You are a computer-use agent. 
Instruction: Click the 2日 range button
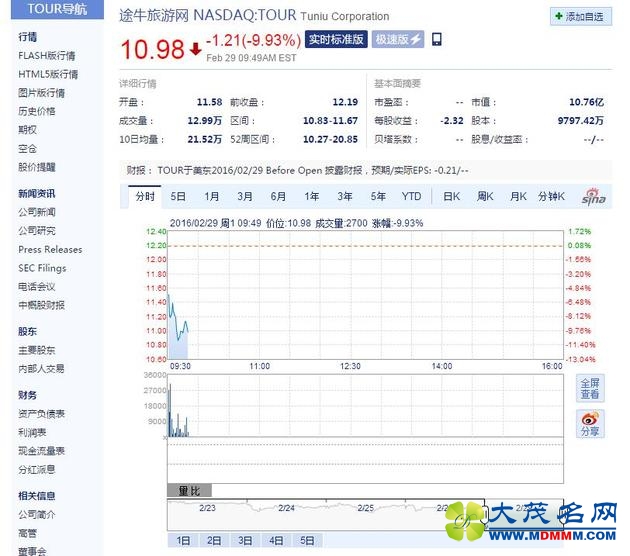[x=214, y=541]
